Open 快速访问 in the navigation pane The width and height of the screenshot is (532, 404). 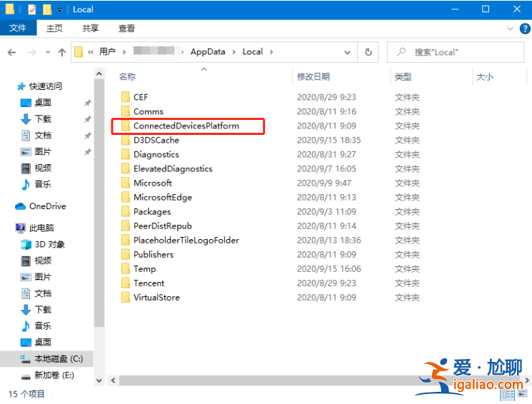point(45,86)
